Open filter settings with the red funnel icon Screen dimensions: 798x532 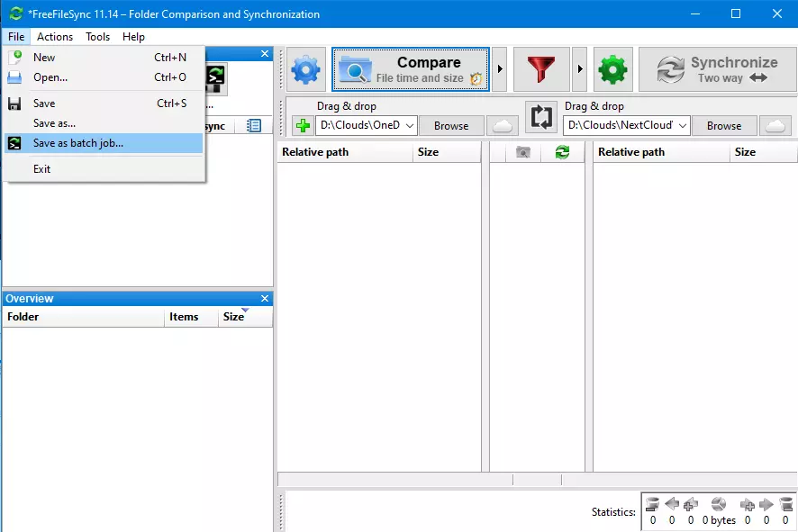pos(541,70)
